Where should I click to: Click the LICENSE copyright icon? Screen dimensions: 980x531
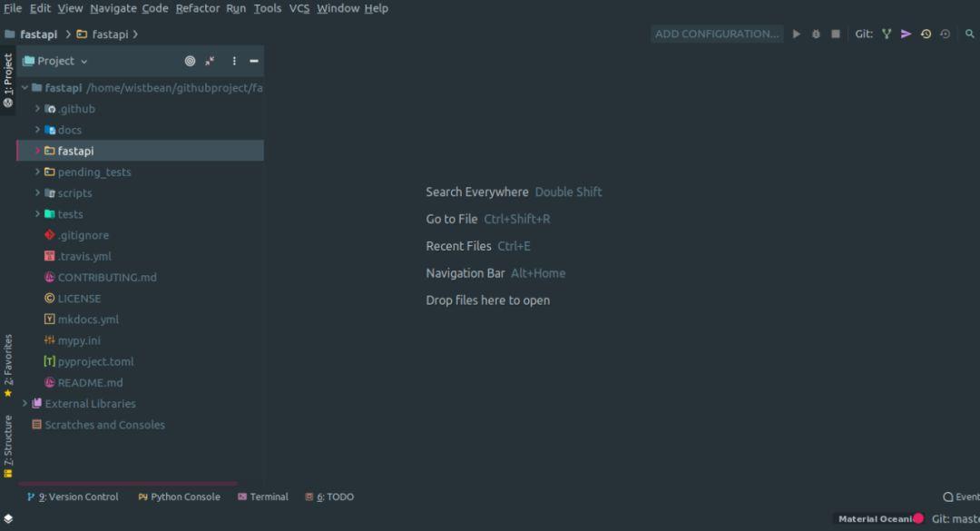tap(49, 299)
